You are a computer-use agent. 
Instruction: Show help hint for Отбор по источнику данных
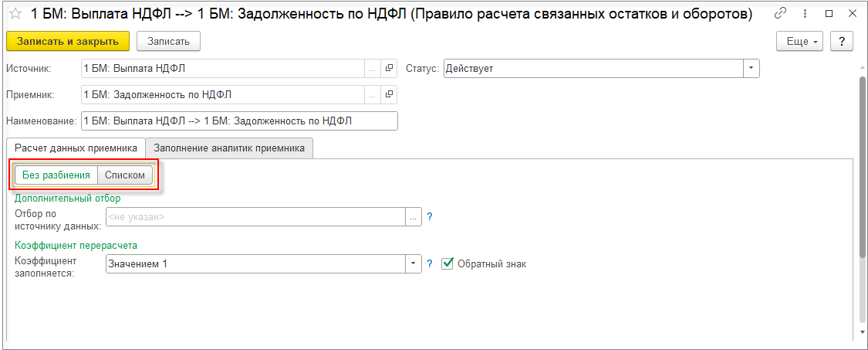[430, 217]
